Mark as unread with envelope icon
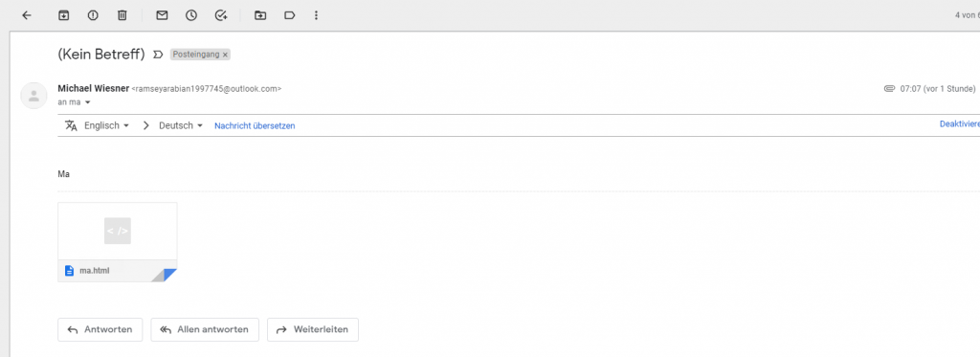Viewport: 980px width, 357px height. (162, 15)
